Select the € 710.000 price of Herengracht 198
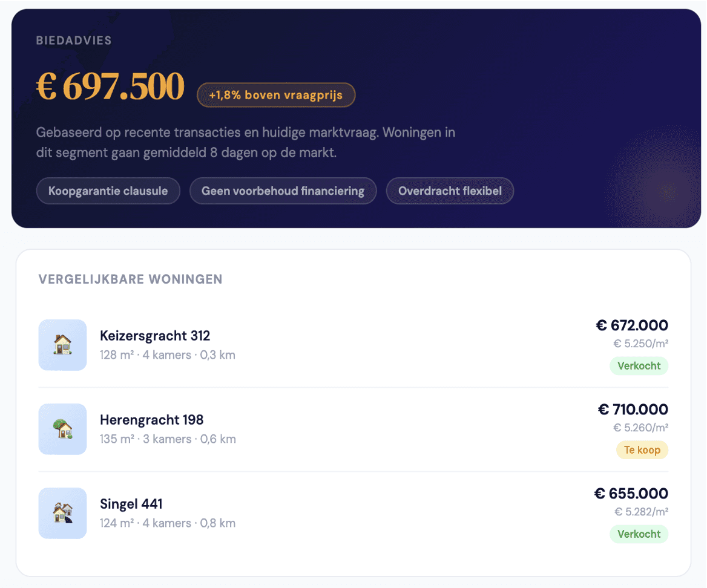707x588 pixels. pyautogui.click(x=633, y=410)
